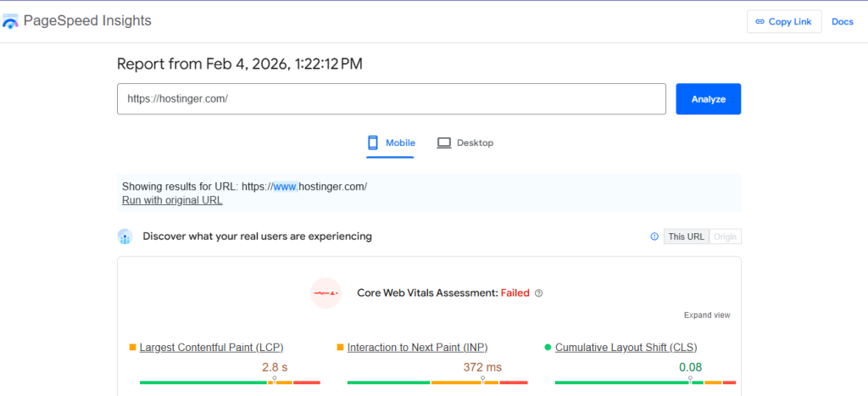The image size is (868, 396).
Task: Click the Mobile phone icon
Action: click(x=373, y=143)
